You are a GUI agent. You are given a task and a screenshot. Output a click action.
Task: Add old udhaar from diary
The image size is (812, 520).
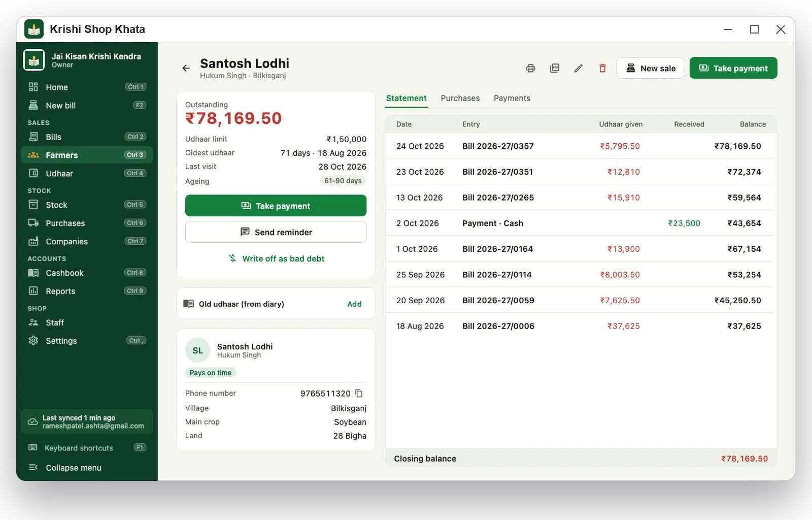tap(354, 304)
